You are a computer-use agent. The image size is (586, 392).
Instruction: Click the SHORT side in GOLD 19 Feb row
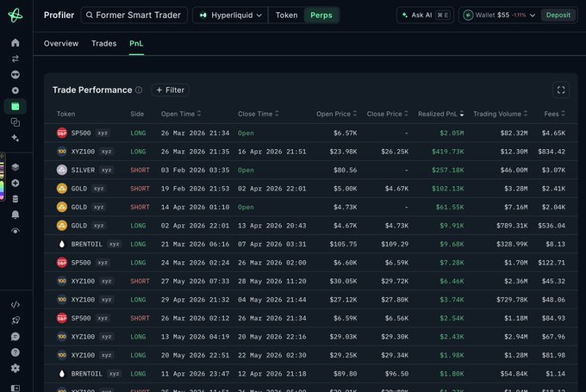tap(140, 189)
